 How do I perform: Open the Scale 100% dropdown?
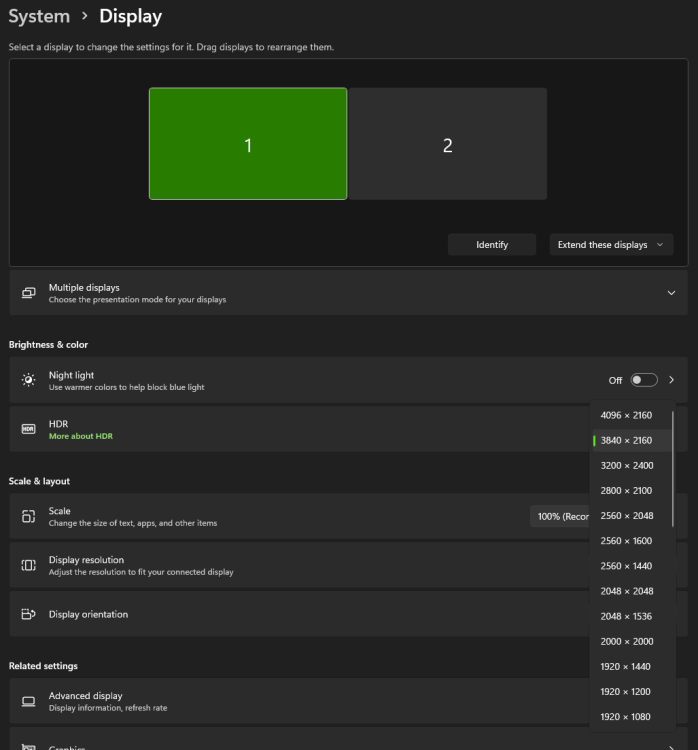pos(561,517)
